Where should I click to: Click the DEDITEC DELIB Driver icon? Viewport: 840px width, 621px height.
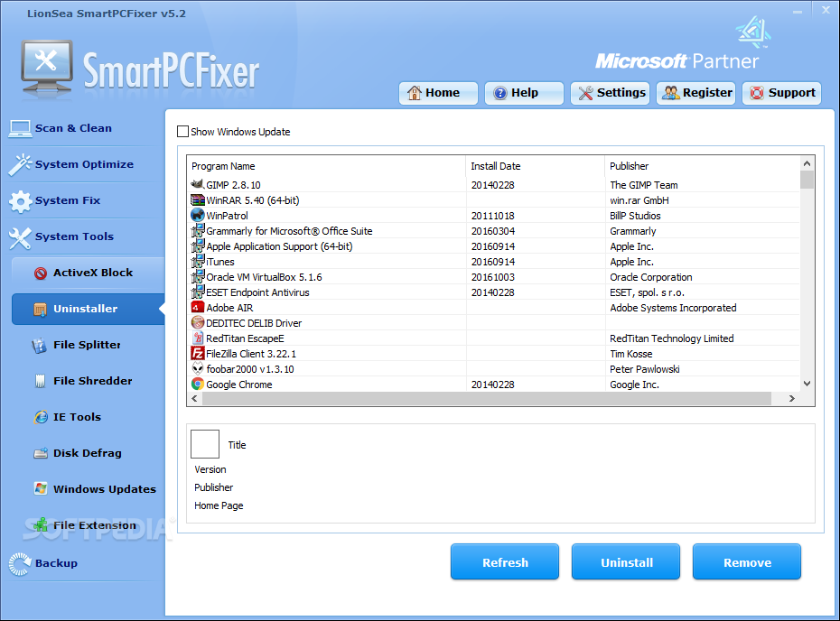(198, 323)
